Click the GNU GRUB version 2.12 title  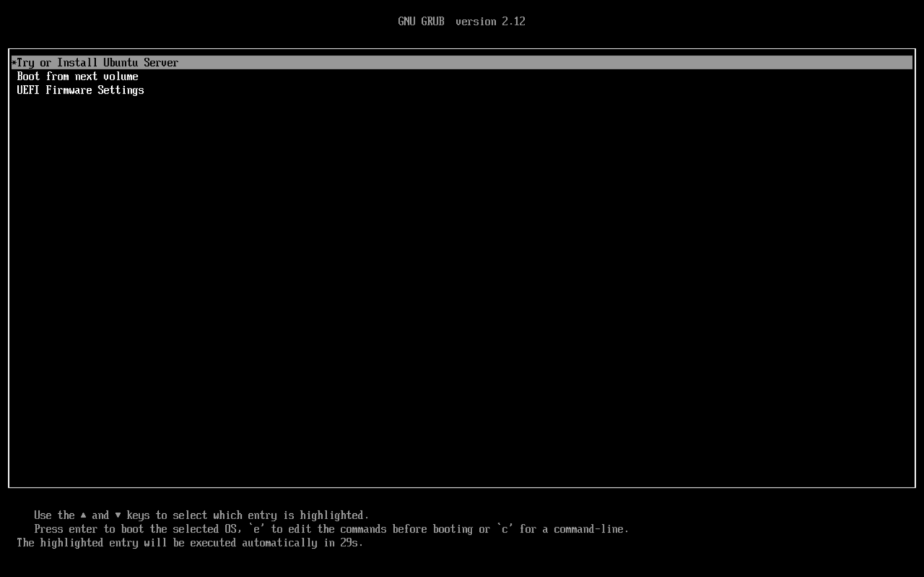click(x=462, y=21)
